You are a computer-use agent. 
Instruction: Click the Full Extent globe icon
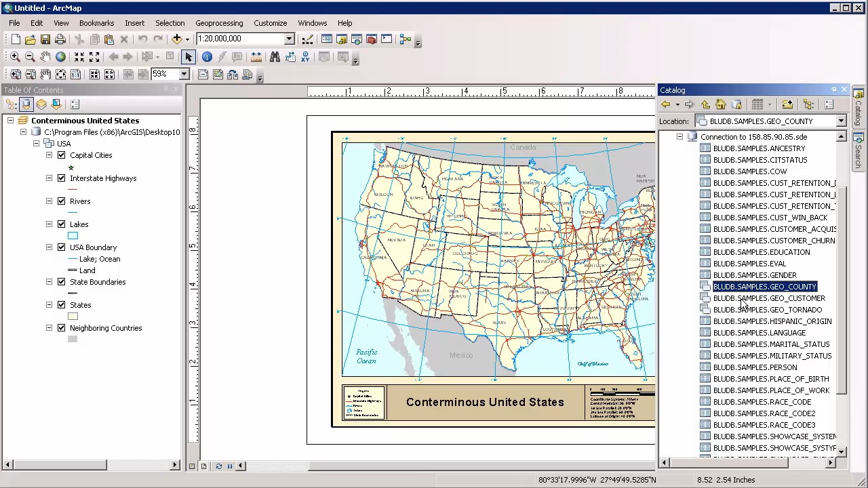pos(60,57)
